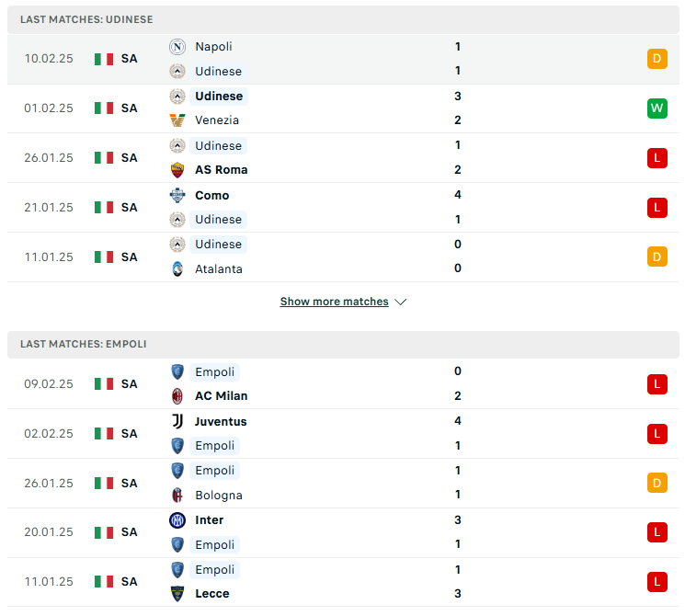Open the Udinese vs Atalanta match row
This screenshot has width=685, height=616.
(x=343, y=257)
